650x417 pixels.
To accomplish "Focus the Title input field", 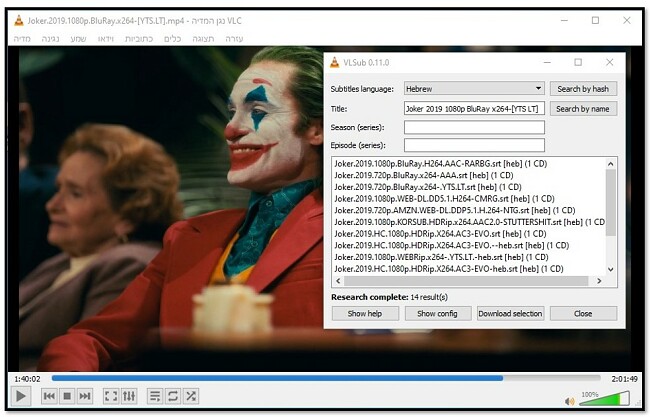I will coord(474,109).
